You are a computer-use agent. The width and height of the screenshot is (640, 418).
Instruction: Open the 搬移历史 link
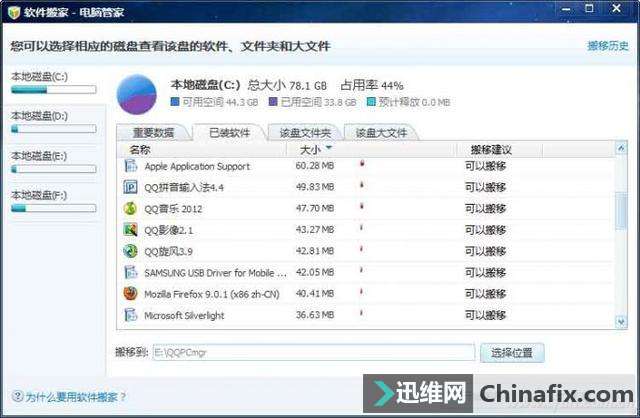(x=607, y=46)
